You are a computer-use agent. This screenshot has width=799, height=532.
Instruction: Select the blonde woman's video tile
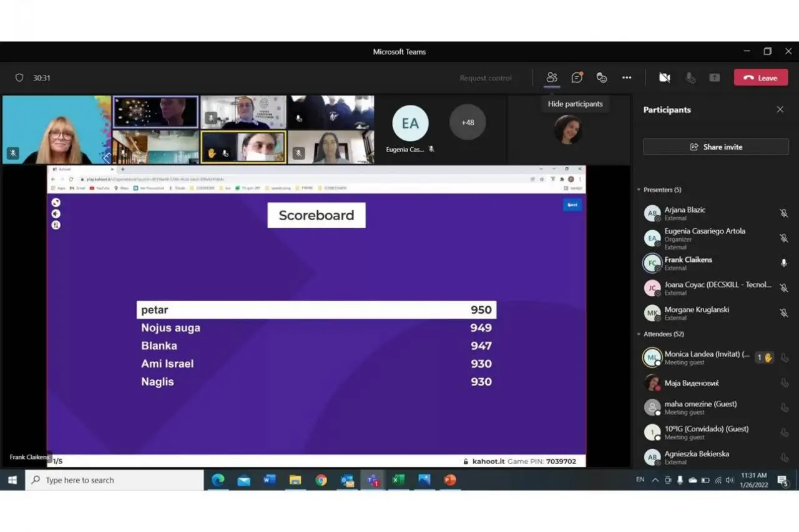pyautogui.click(x=56, y=130)
